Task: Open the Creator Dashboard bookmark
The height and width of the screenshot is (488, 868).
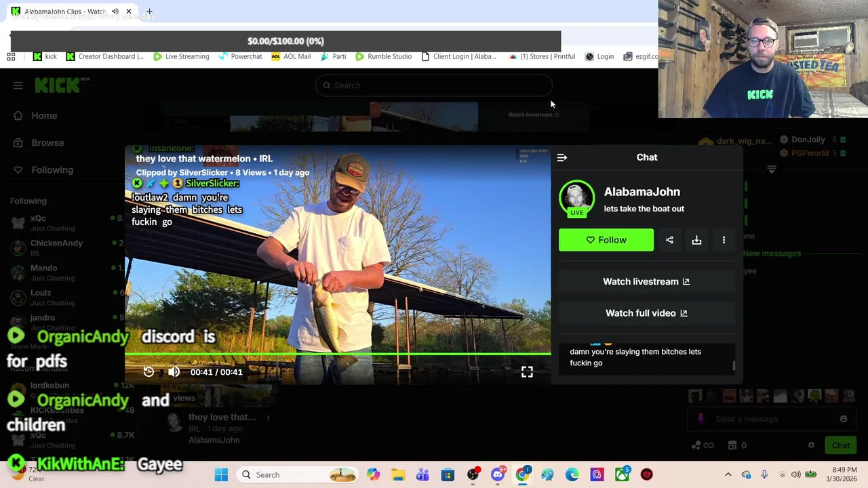Action: pyautogui.click(x=105, y=57)
